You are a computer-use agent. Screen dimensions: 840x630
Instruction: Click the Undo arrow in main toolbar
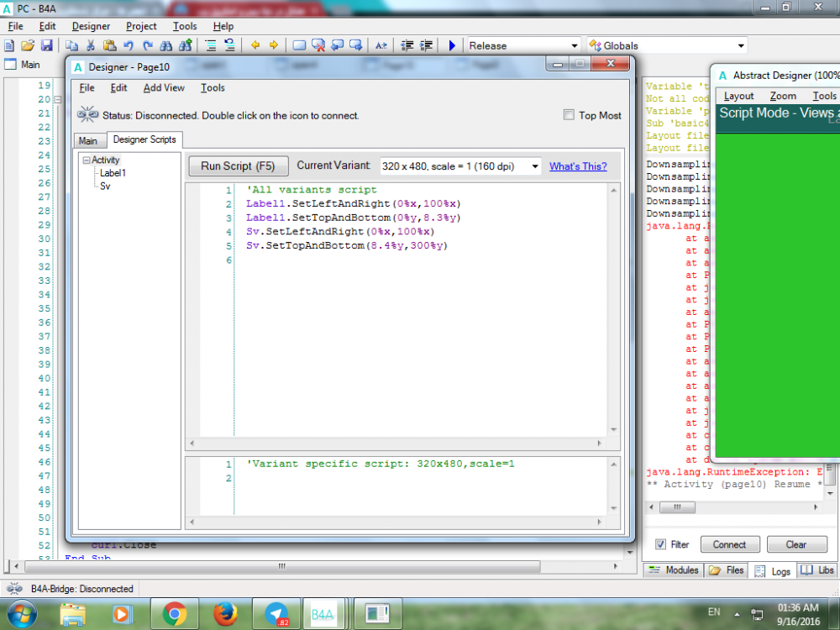tap(129, 45)
